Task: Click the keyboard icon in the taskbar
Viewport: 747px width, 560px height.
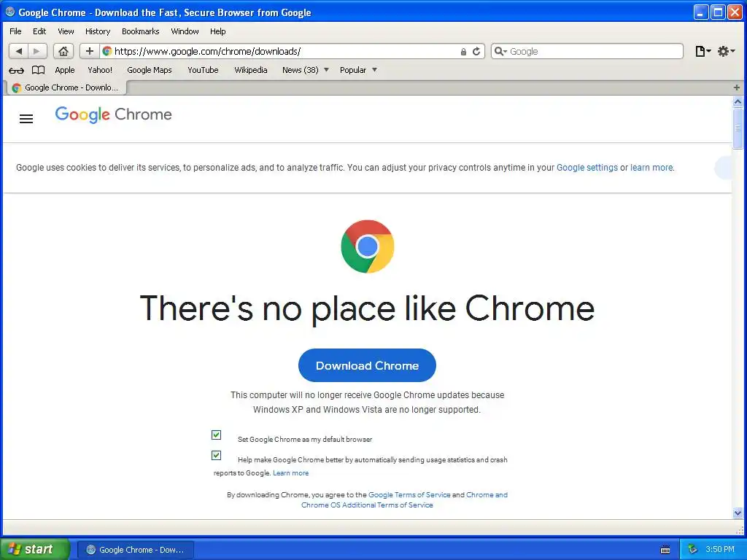Action: 665,550
